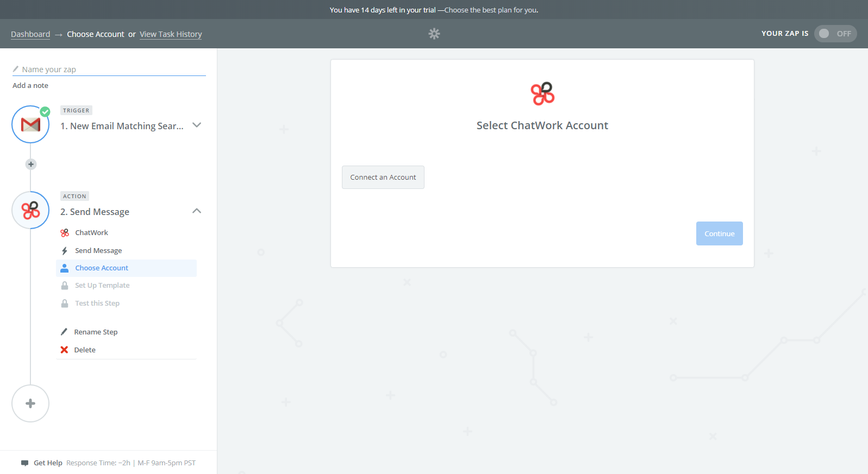Click the red X Delete icon
Viewport: 868px width, 474px height.
click(x=64, y=350)
